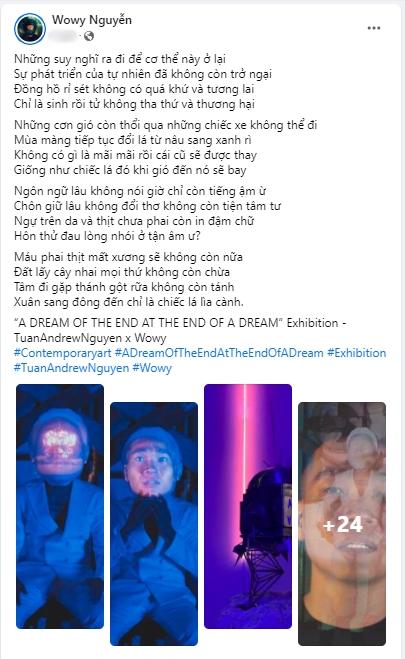Open the #ADreamOfTheEndAtTheEndOfADream hashtag
The image size is (405, 659).
tap(219, 353)
